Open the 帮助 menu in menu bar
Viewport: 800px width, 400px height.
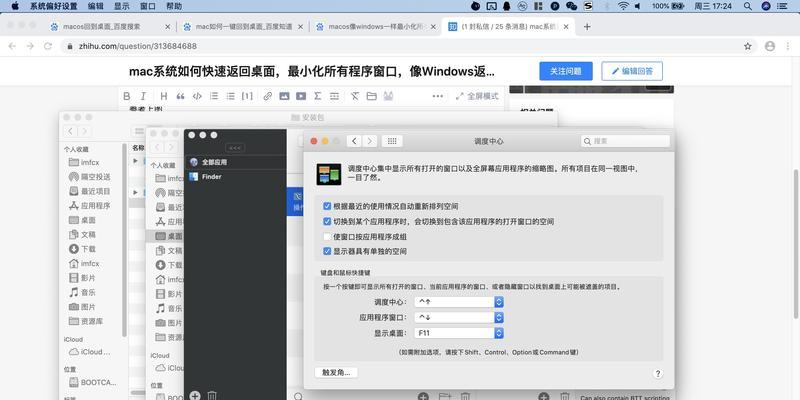174,6
